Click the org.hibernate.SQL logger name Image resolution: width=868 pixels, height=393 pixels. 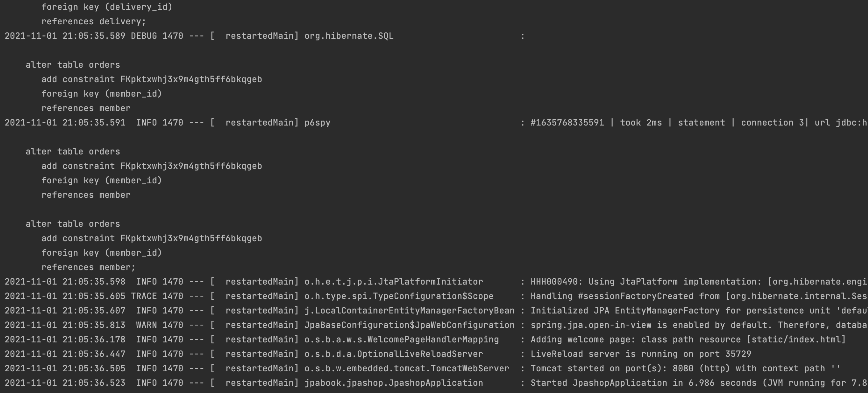coord(349,36)
